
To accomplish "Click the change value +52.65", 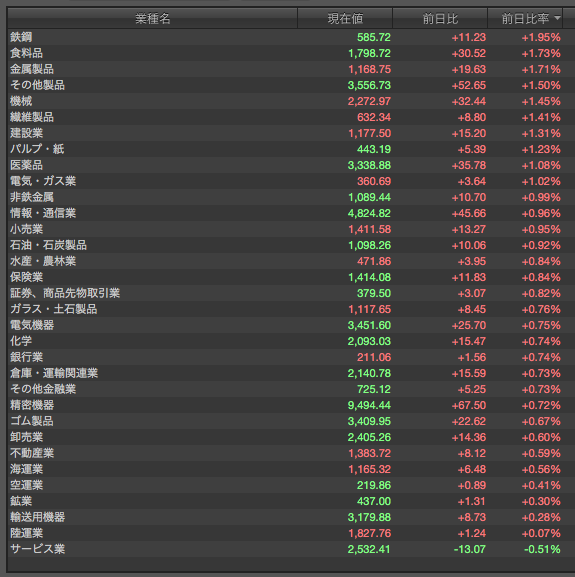I will 469,85.
